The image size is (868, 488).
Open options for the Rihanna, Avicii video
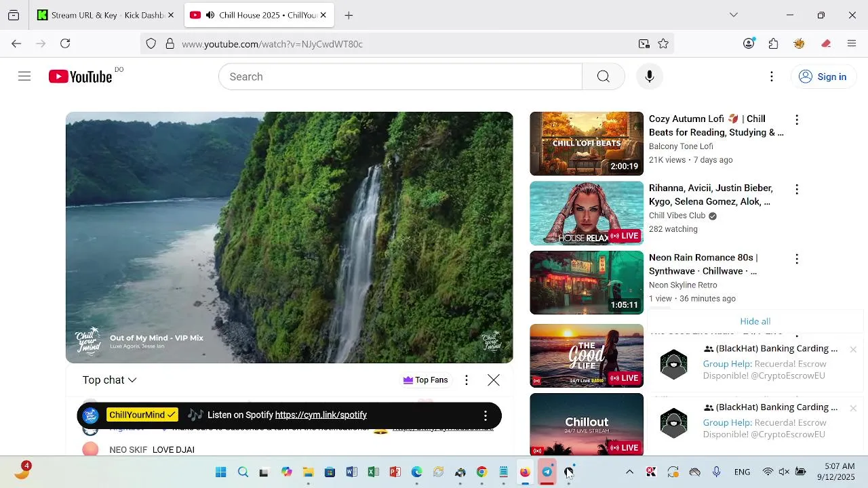797,189
